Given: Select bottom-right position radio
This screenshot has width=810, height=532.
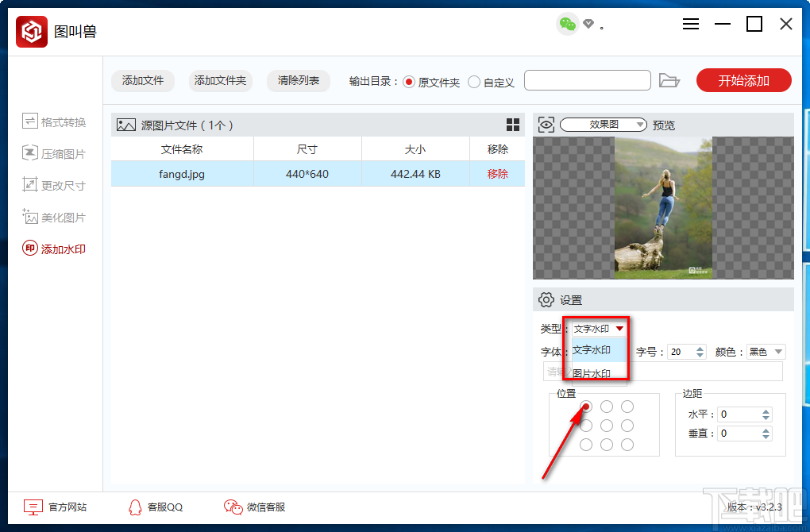Looking at the screenshot, I should [x=627, y=445].
